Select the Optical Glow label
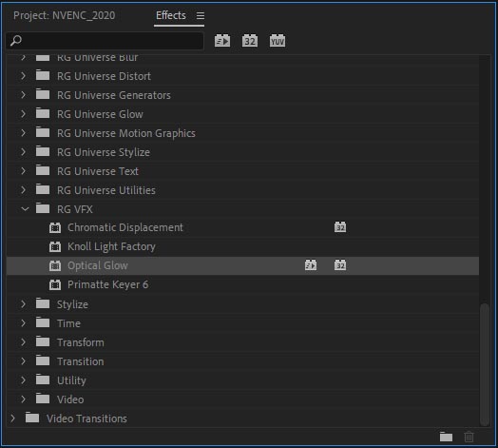The width and height of the screenshot is (498, 448). click(98, 265)
